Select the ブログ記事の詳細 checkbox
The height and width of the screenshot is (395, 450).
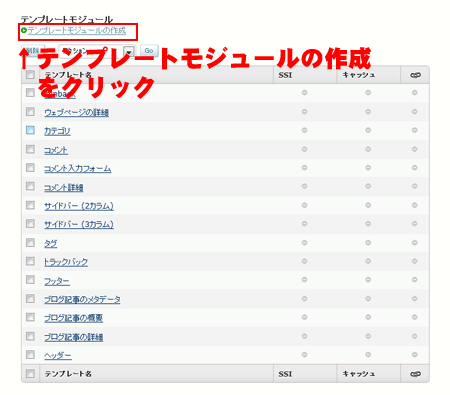coord(30,336)
